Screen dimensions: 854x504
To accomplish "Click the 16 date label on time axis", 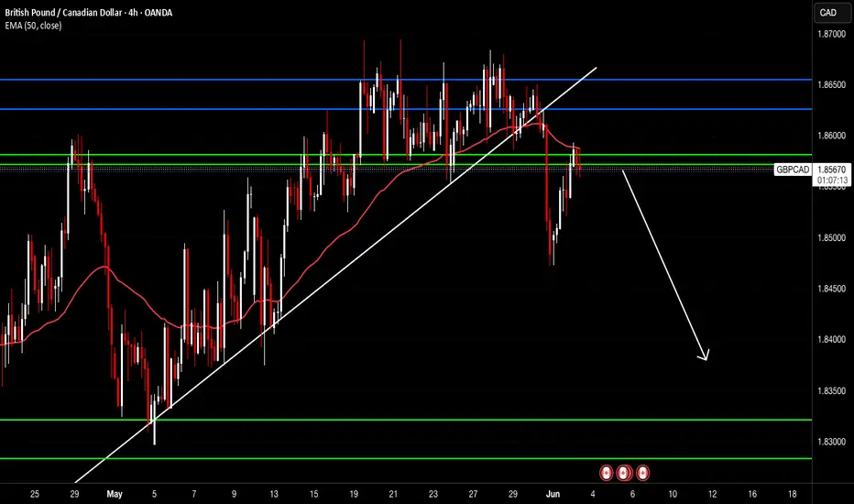I will click(x=752, y=494).
